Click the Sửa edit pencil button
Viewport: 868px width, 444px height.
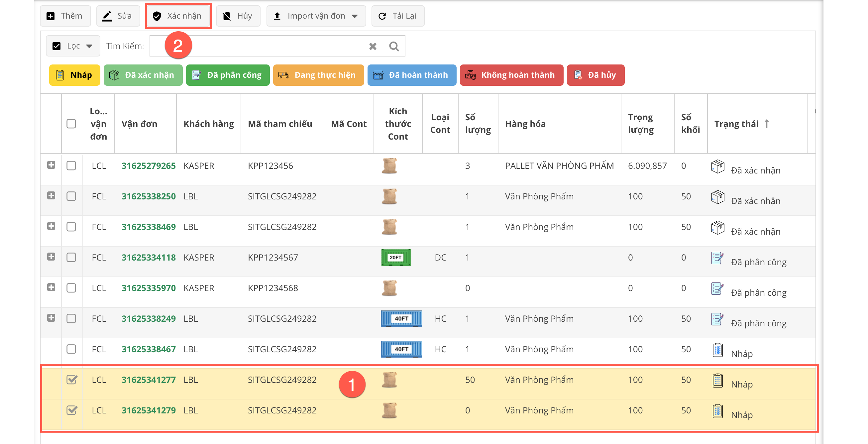coord(118,16)
